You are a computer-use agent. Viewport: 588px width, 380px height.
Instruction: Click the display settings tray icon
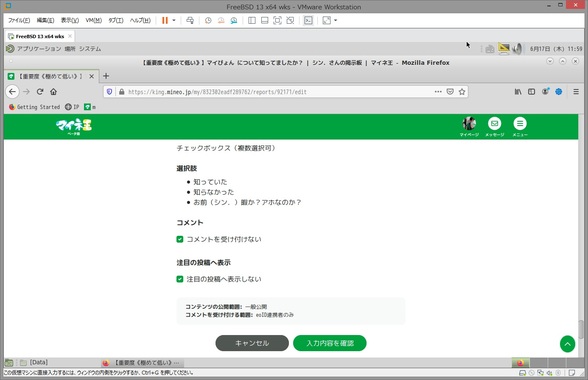504,48
